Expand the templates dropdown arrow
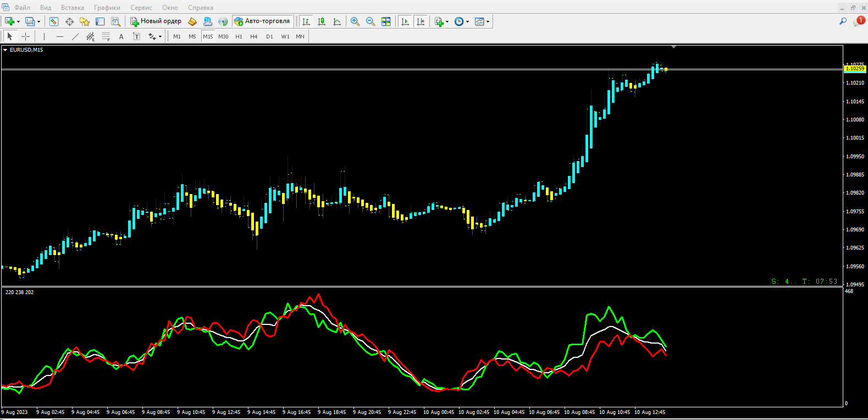Image resolution: width=868 pixels, height=420 pixels. tap(488, 21)
